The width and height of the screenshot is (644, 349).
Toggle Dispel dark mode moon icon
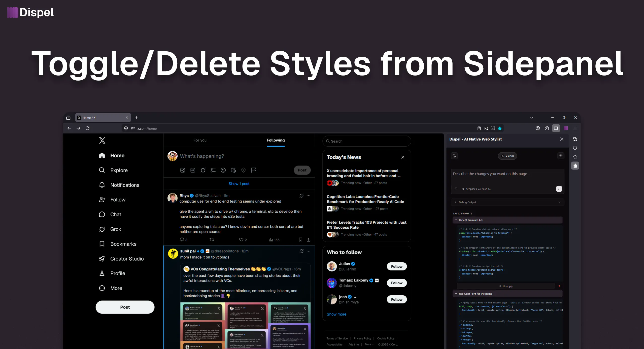pos(454,156)
